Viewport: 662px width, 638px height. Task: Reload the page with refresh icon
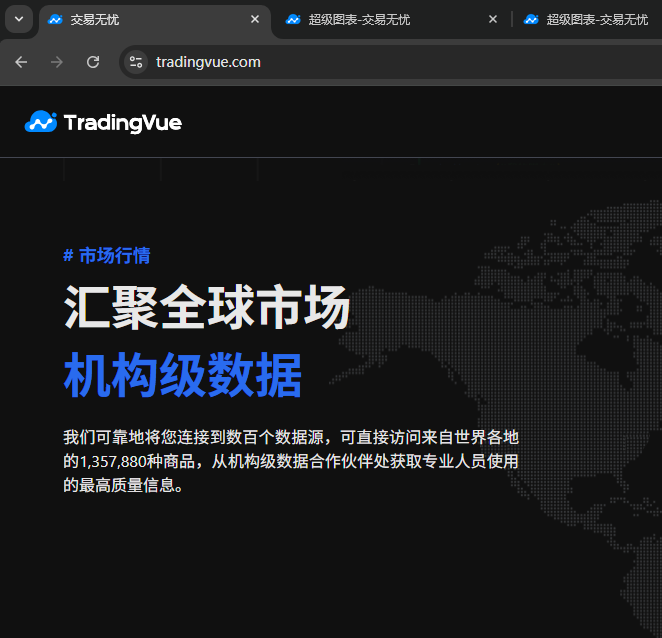pos(93,62)
